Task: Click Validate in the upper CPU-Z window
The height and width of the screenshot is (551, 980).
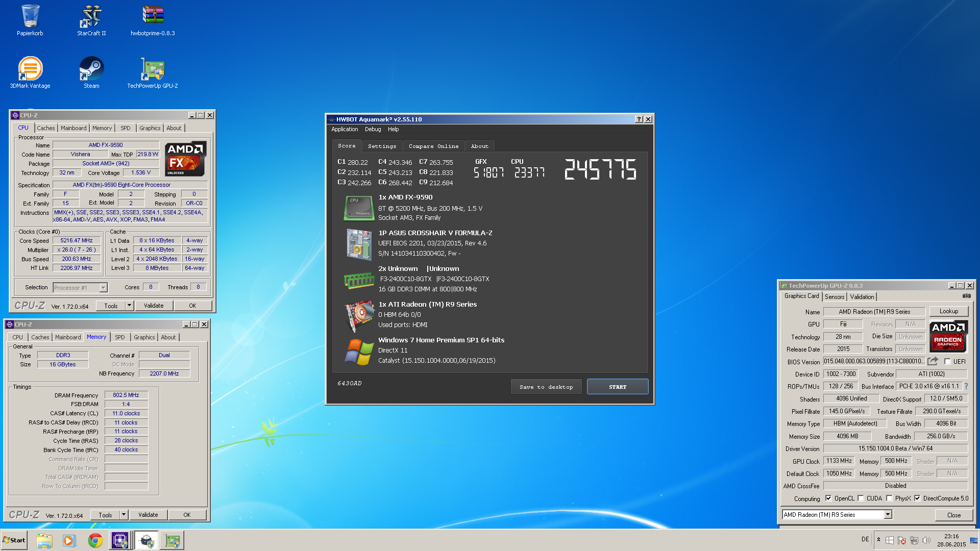Action: click(x=154, y=306)
